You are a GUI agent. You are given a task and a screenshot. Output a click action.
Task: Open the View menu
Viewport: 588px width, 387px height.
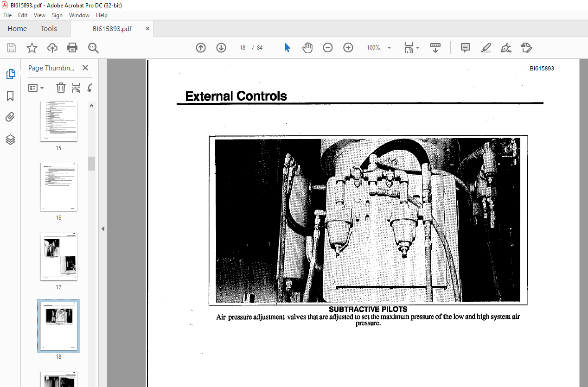pos(39,15)
